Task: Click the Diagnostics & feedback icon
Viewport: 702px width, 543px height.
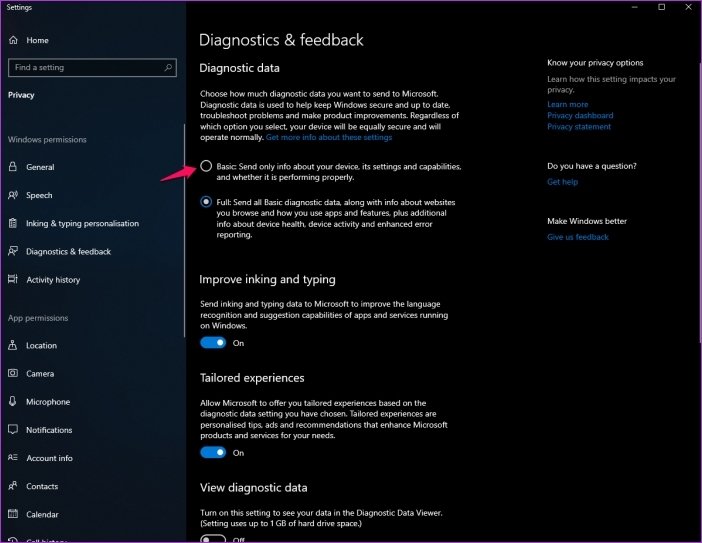Action: pos(13,251)
